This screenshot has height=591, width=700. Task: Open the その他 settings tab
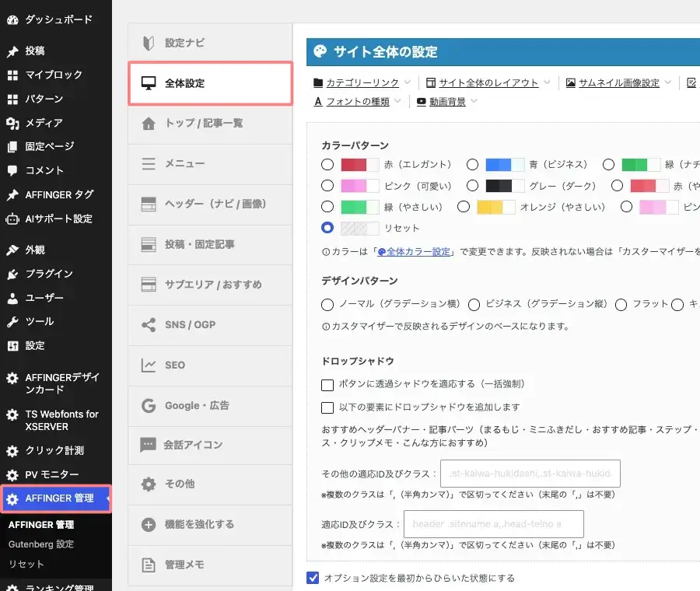click(210, 484)
